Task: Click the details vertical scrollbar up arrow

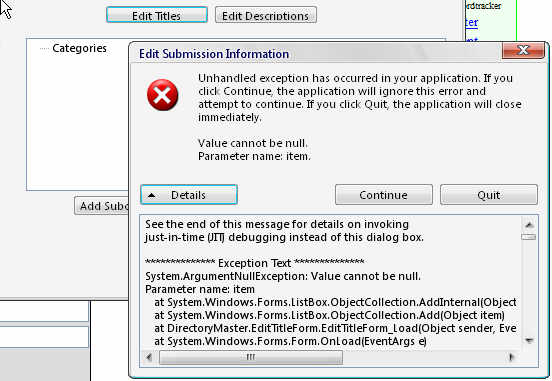Action: pos(529,225)
